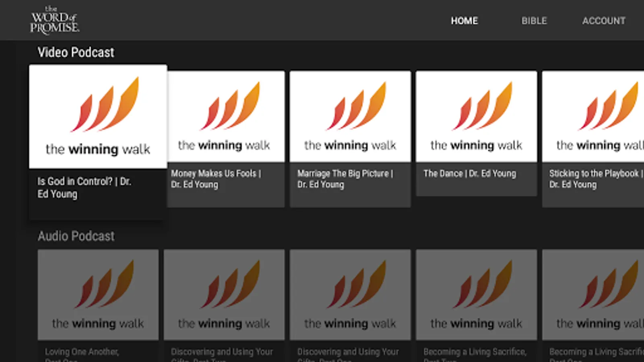Choose 'The Dance' video thumbnail
The height and width of the screenshot is (362, 644).
476,117
